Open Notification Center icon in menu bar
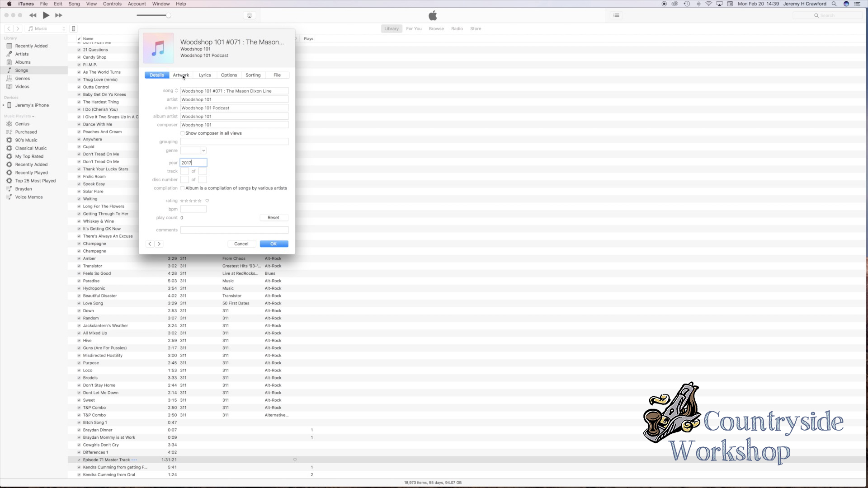This screenshot has height=488, width=868. (x=857, y=4)
